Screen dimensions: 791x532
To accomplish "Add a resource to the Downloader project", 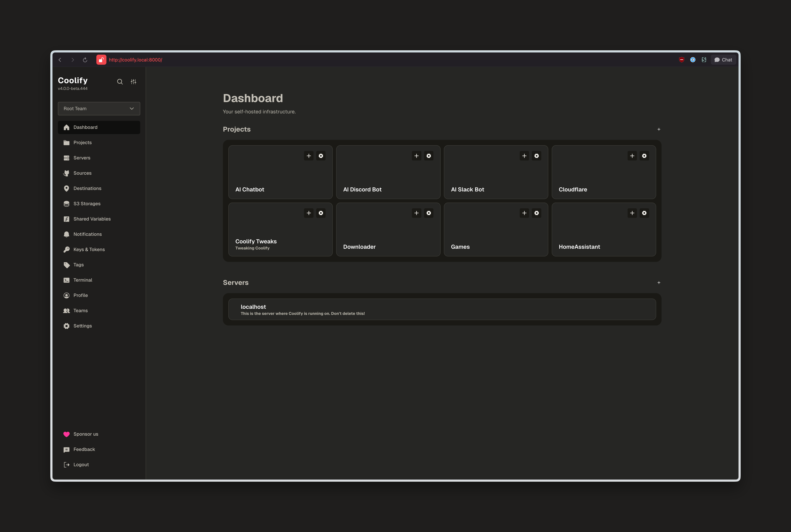I will [x=416, y=213].
